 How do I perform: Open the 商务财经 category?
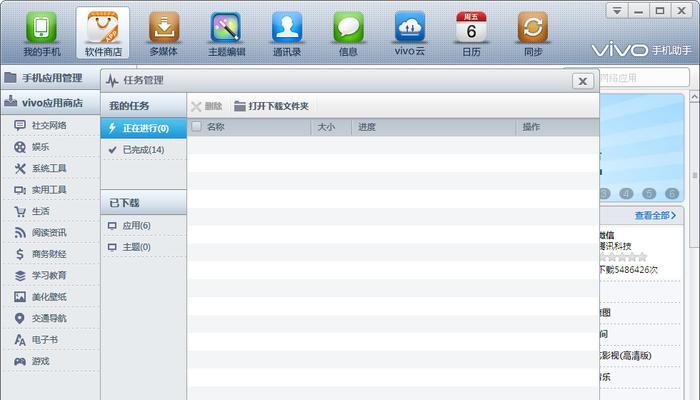tap(50, 254)
